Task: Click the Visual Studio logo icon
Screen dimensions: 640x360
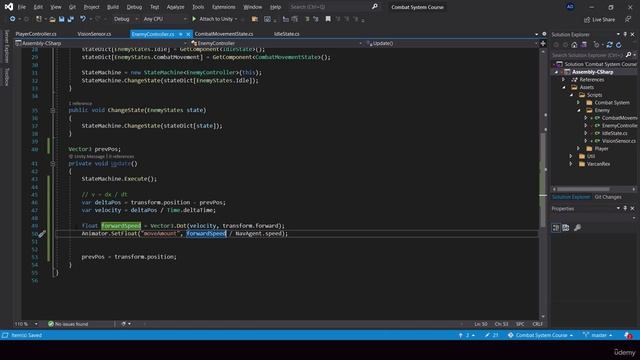Action: tap(9, 7)
